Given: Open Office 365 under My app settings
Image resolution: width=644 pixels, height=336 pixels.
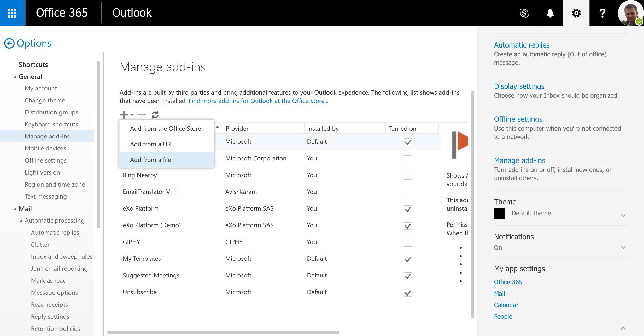Looking at the screenshot, I should [x=508, y=282].
